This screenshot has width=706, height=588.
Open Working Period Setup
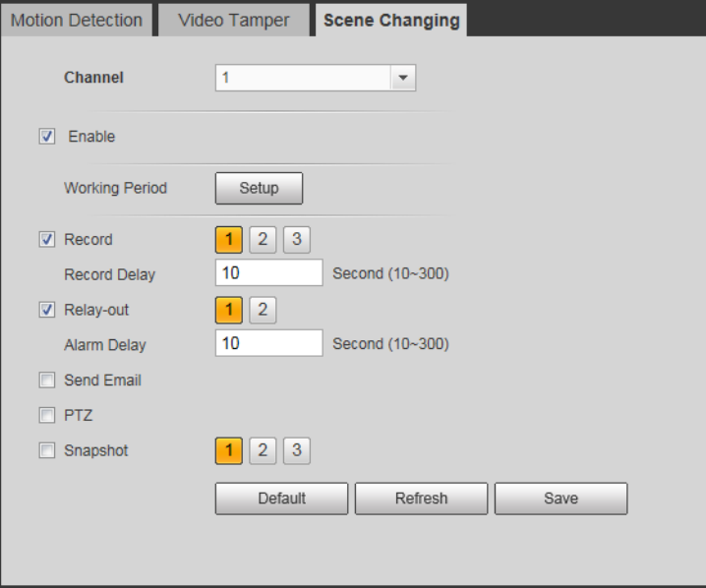259,188
